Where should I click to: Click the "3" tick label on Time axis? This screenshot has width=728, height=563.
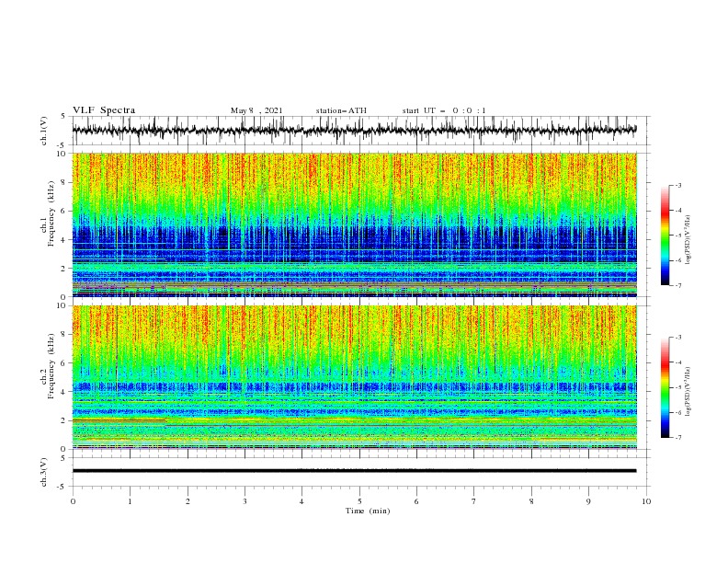[245, 501]
